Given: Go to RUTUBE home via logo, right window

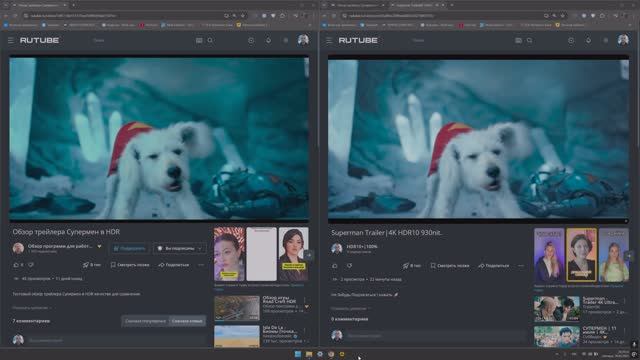Looking at the screenshot, I should click(x=358, y=40).
